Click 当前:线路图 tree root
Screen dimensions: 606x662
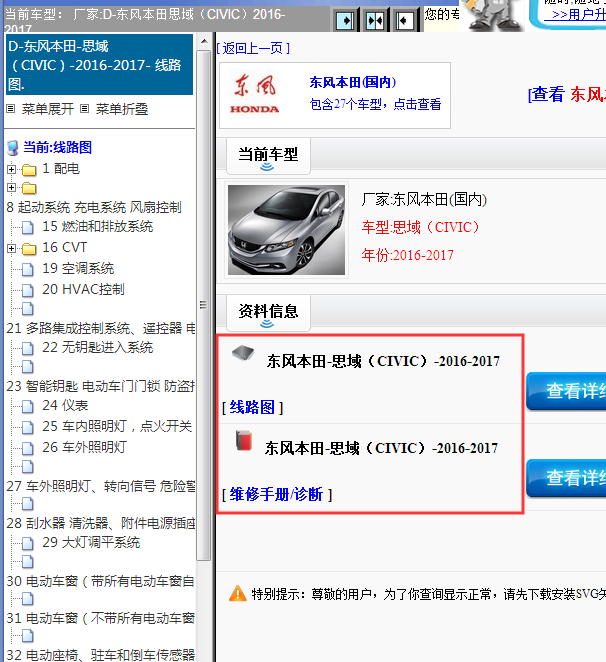pyautogui.click(x=57, y=148)
